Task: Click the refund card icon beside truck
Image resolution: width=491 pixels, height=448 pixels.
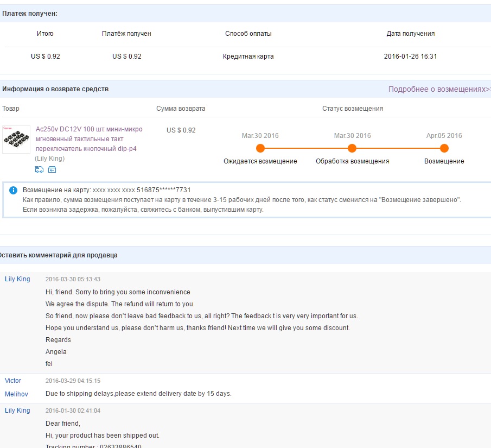Action: coord(52,169)
